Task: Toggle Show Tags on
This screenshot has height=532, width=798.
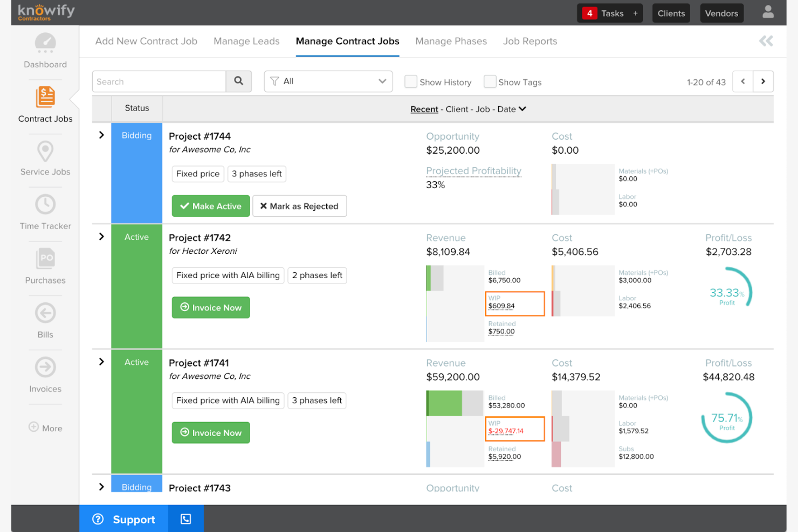Action: [x=490, y=81]
